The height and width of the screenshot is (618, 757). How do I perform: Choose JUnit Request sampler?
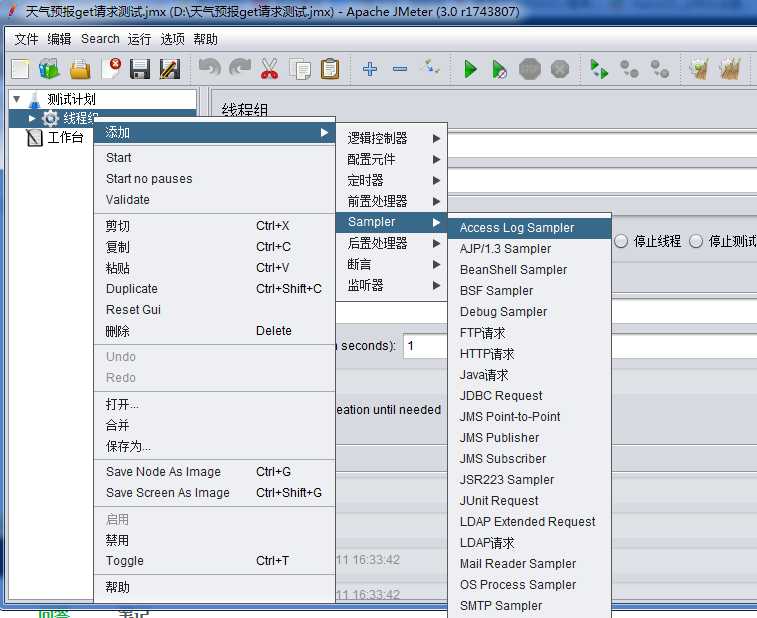pos(530,501)
